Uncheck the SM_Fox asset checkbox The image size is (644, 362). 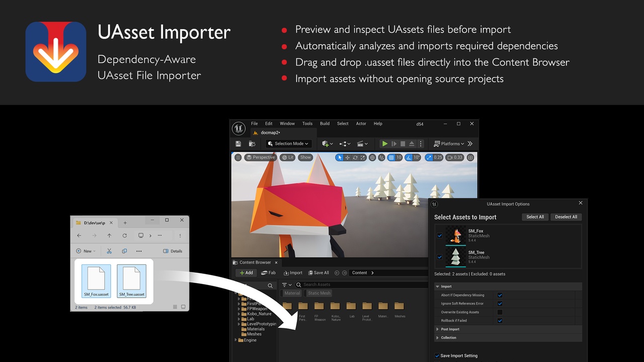point(440,236)
